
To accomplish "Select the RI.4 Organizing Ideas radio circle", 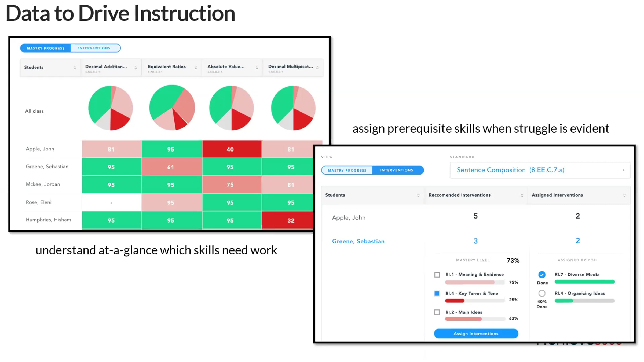I will coord(542,293).
